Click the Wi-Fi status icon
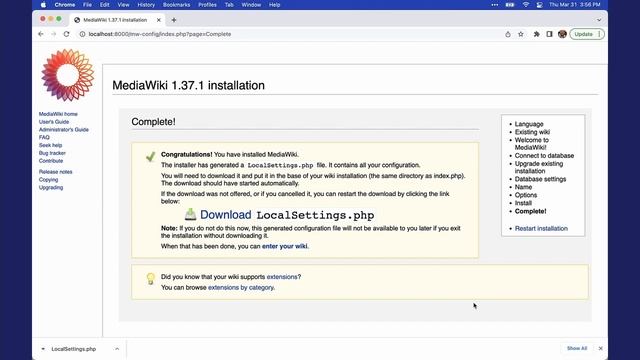 pos(526,5)
